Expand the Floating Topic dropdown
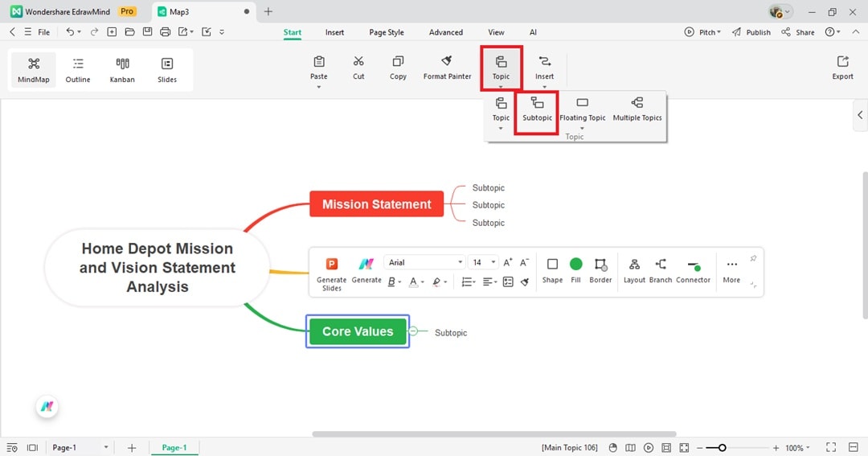Viewport: 868px width, 456px height. click(582, 129)
